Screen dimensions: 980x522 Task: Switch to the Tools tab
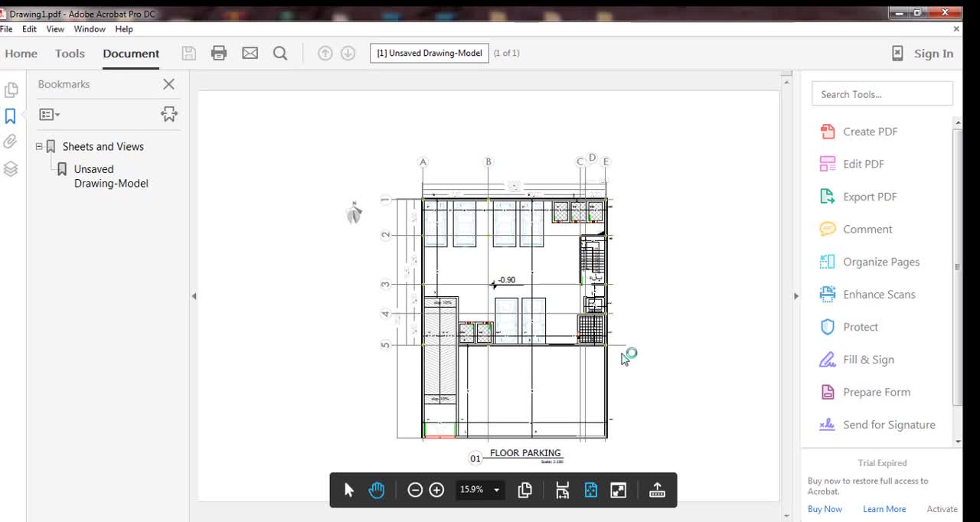coord(70,54)
